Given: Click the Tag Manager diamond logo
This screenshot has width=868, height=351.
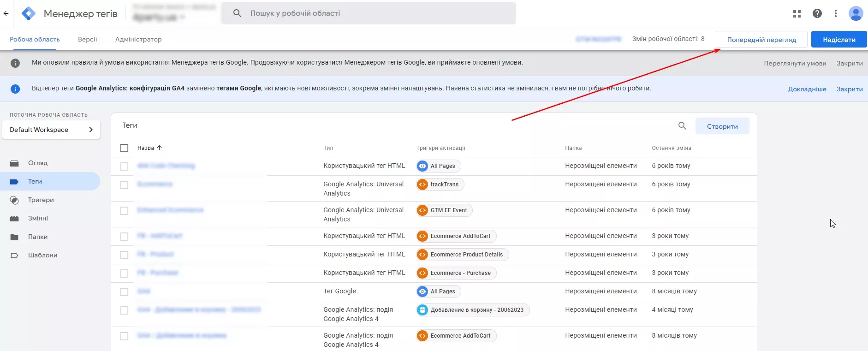Looking at the screenshot, I should click(29, 13).
